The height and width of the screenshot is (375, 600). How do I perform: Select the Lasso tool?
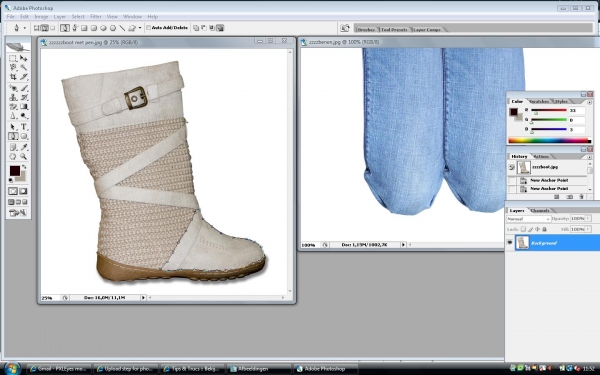click(x=13, y=68)
